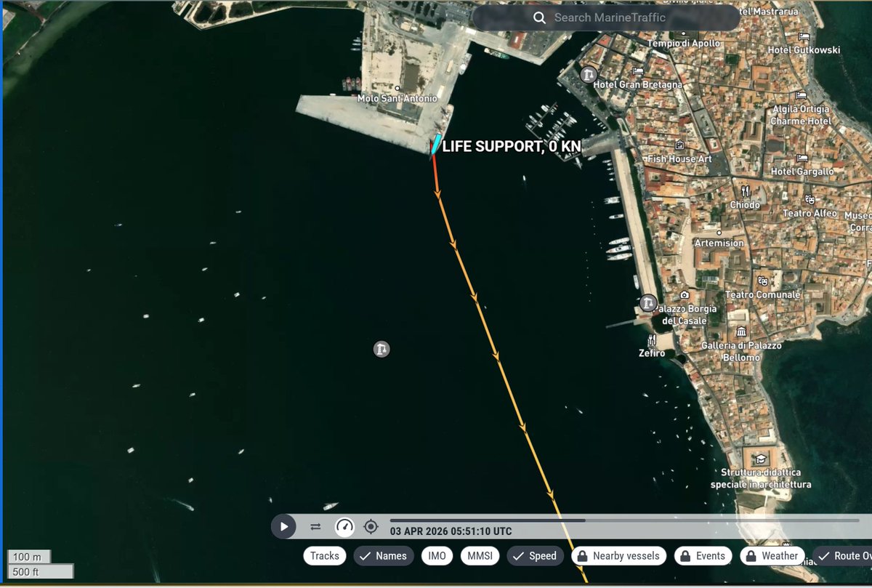Toggle the Route overlay chip
Viewport: 872px width, 588px height.
[841, 556]
